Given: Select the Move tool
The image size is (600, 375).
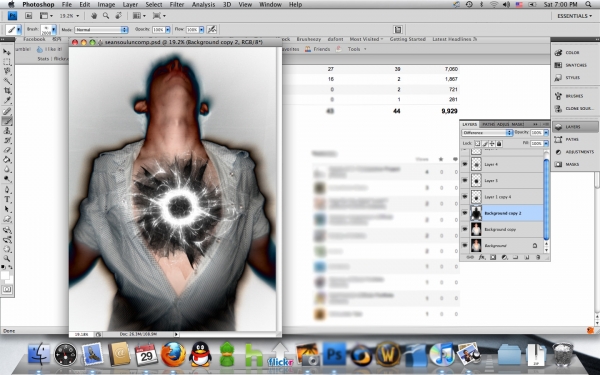Looking at the screenshot, I should [x=7, y=52].
